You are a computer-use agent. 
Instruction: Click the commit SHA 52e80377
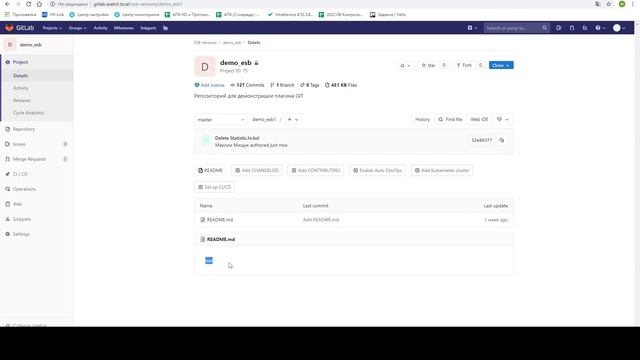click(482, 140)
